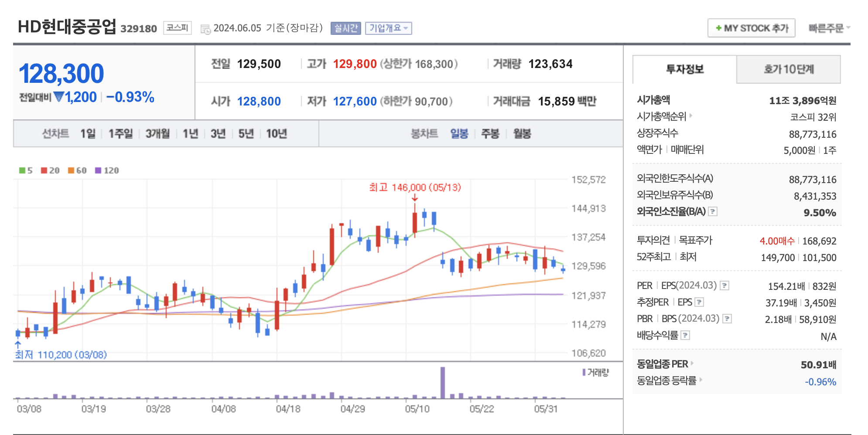Click the 4.00매수 investment opinion value
Viewport: 868px width, 435px height.
click(777, 241)
